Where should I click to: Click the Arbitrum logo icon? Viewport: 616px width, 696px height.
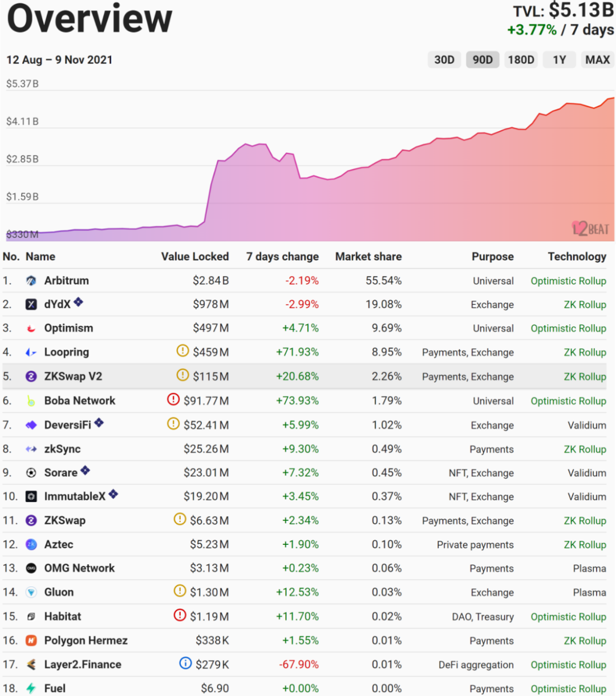coord(31,281)
